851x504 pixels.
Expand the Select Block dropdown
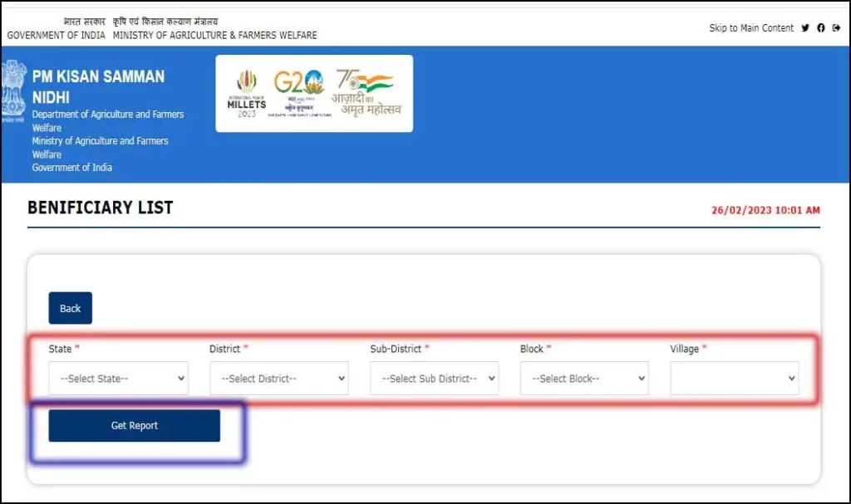(x=583, y=378)
